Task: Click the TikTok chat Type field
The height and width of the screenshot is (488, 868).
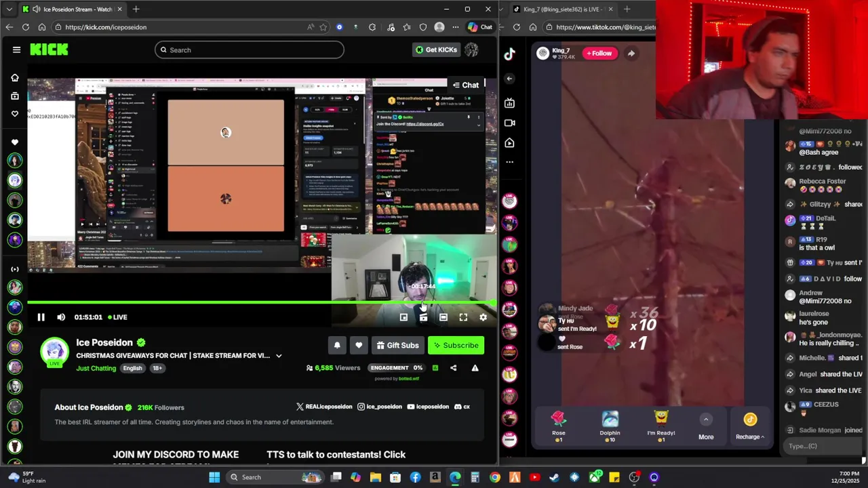Action: point(824,446)
